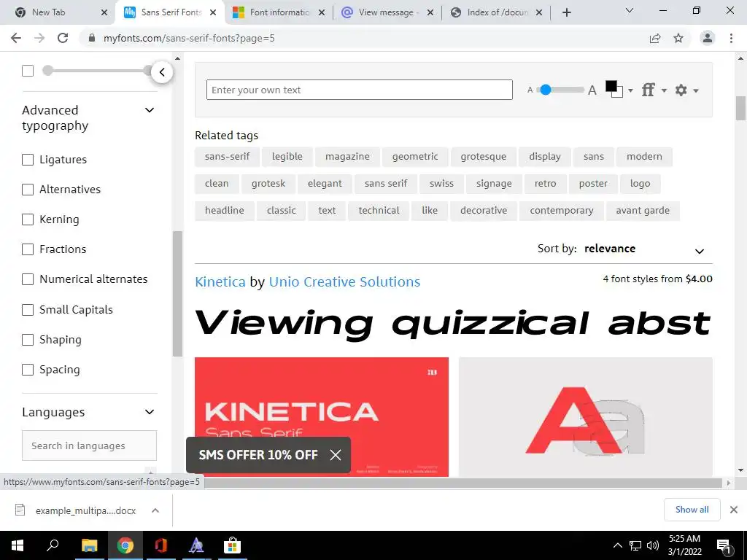Viewport: 747px width, 560px height.
Task: Select Small Capitals checkbox
Action: [x=28, y=309]
